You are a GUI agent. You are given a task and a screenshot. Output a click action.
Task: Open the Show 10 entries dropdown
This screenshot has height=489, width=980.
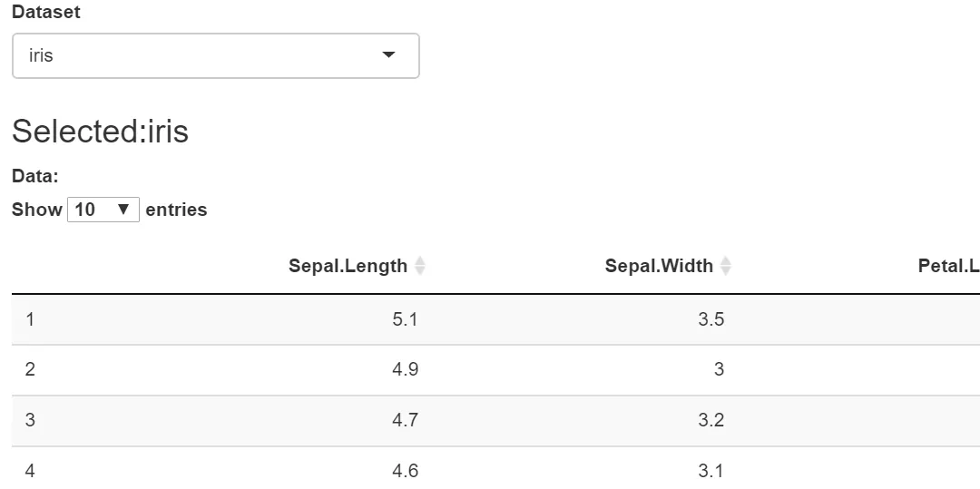[103, 210]
